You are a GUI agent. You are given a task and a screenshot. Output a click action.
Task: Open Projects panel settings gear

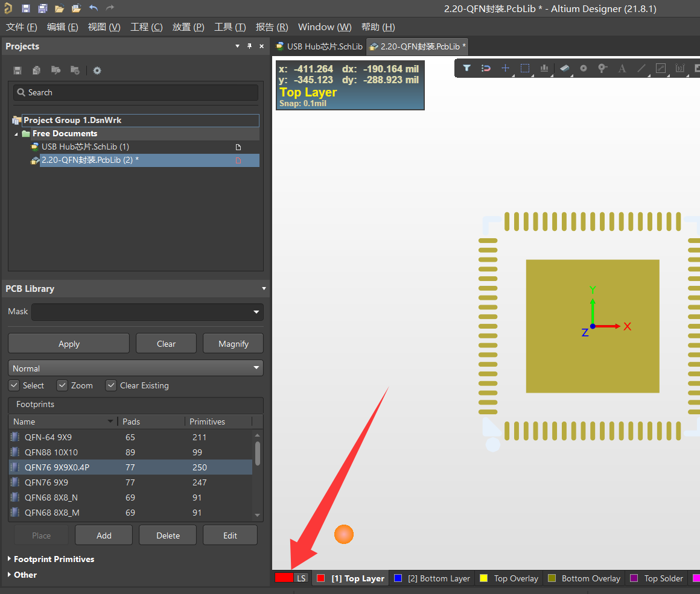(x=97, y=71)
